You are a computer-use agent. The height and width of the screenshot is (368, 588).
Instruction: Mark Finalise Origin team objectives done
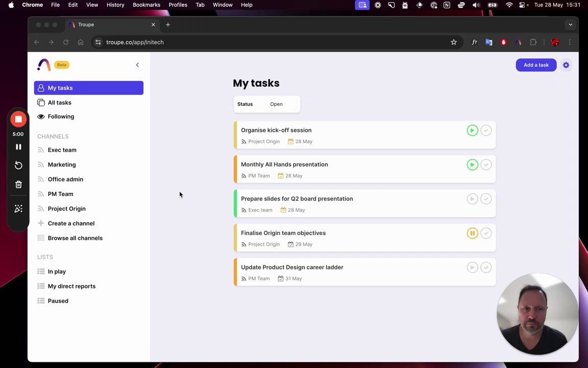(x=485, y=233)
